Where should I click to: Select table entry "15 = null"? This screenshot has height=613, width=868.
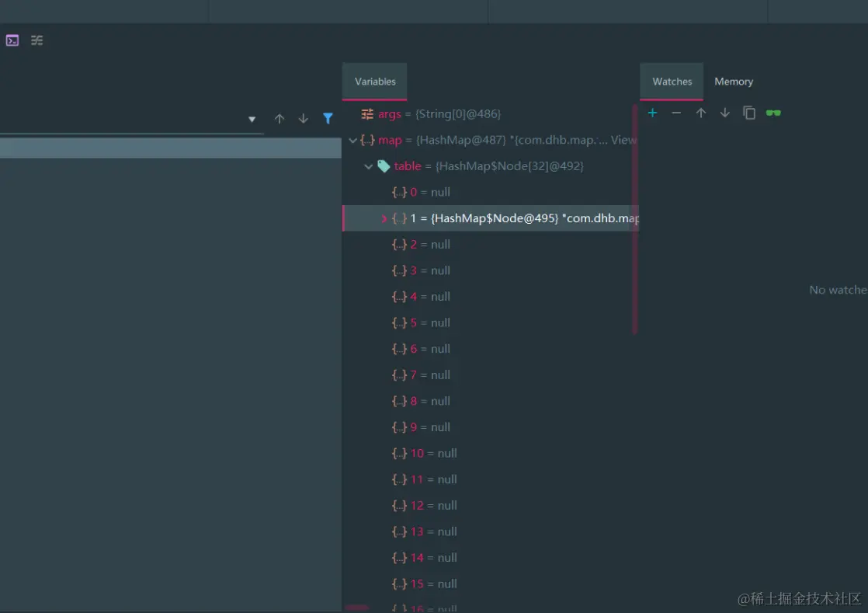point(490,583)
